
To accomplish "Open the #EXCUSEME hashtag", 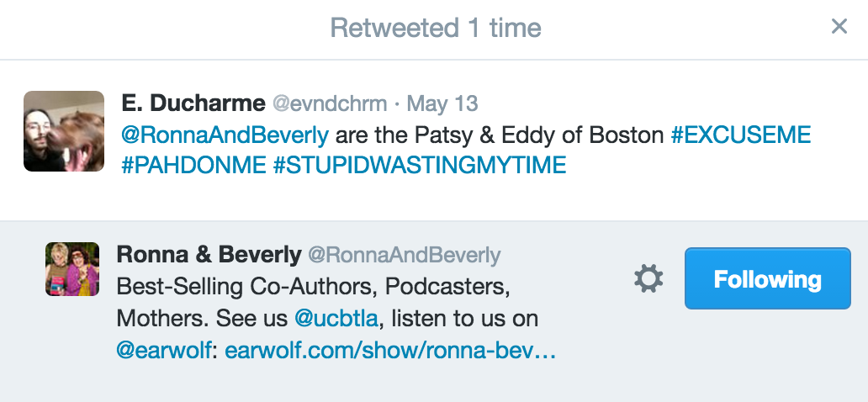I will point(741,135).
